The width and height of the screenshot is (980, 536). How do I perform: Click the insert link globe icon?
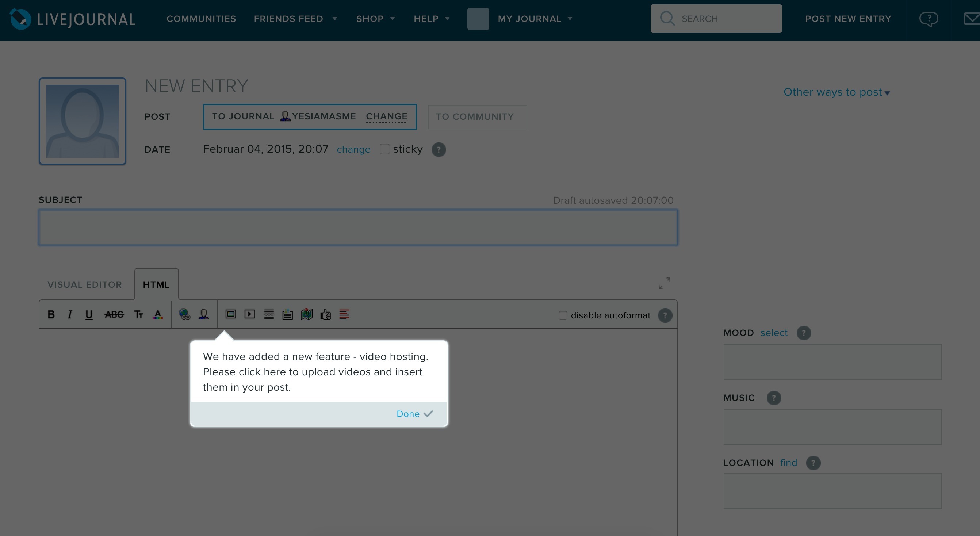[184, 314]
